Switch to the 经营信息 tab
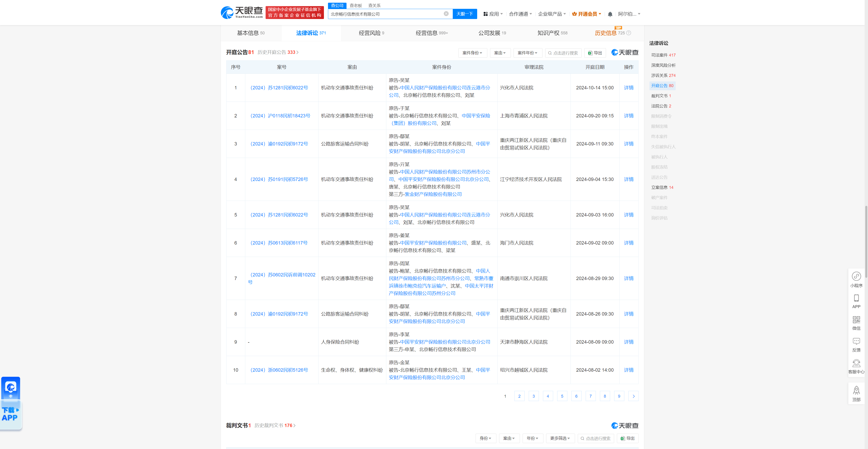 pos(432,33)
